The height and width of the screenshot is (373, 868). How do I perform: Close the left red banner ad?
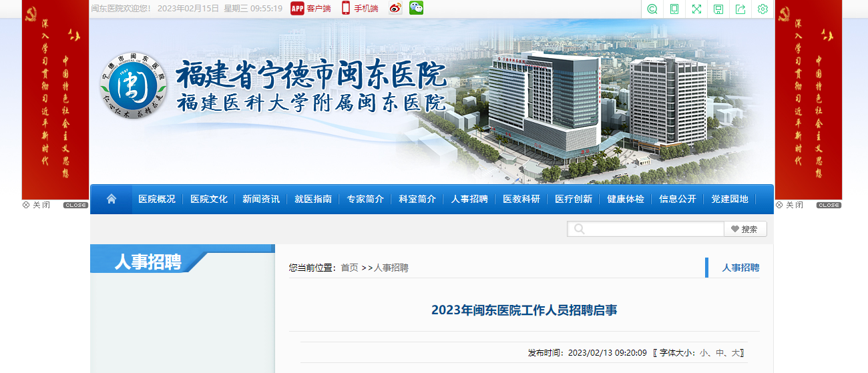(x=37, y=205)
